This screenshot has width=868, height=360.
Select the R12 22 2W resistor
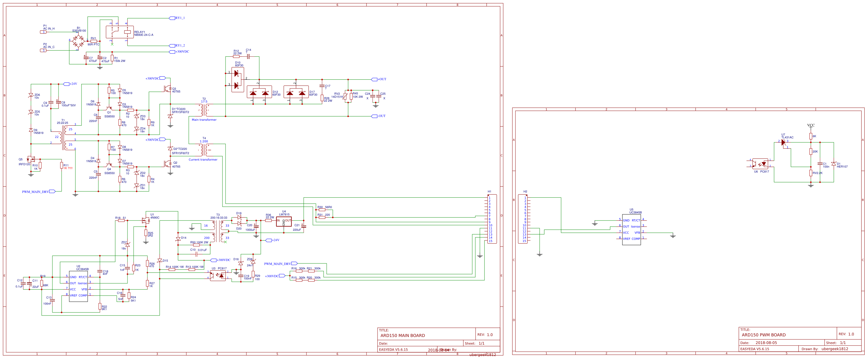coord(237,57)
